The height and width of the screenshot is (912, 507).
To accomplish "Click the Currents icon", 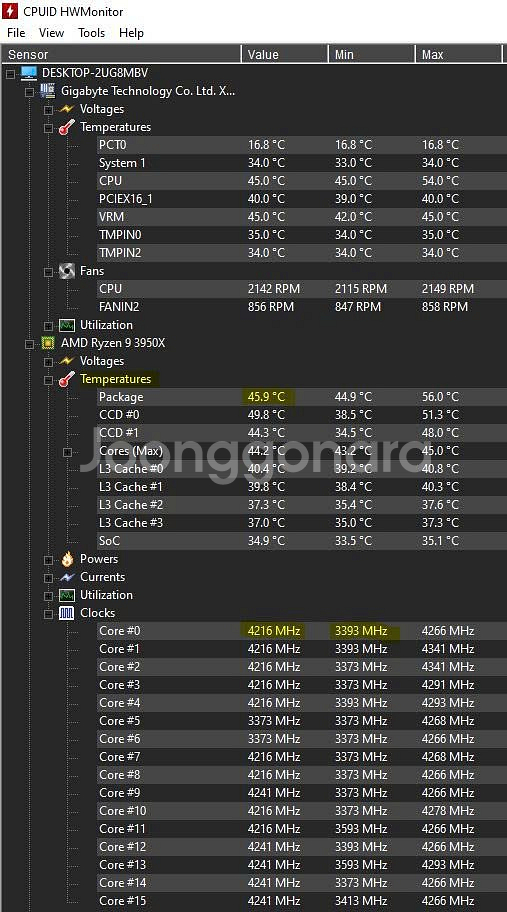I will coord(67,576).
